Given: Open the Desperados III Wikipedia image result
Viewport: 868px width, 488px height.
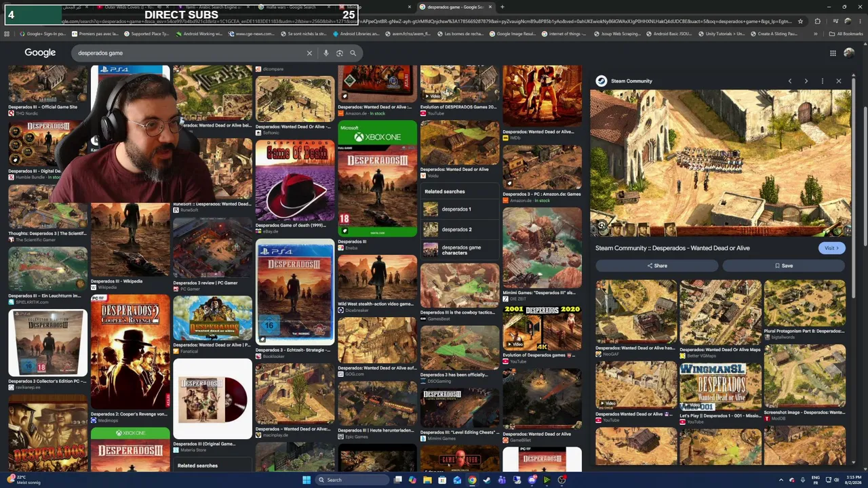Looking at the screenshot, I should coord(130,239).
